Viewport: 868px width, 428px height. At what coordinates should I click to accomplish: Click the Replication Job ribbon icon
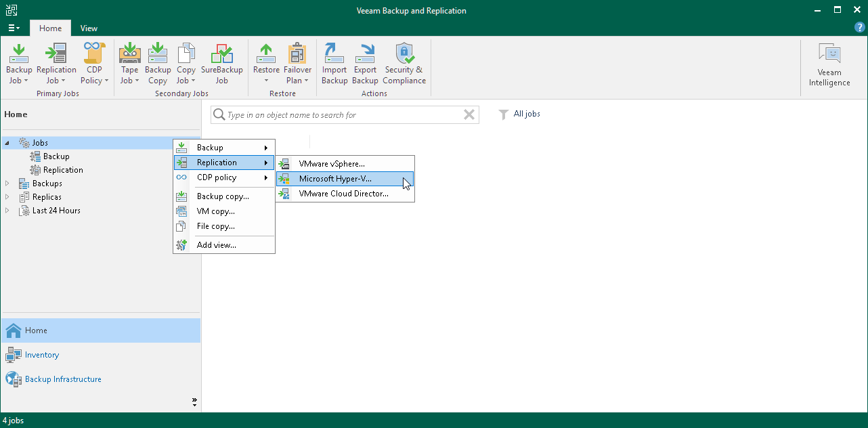tap(56, 53)
